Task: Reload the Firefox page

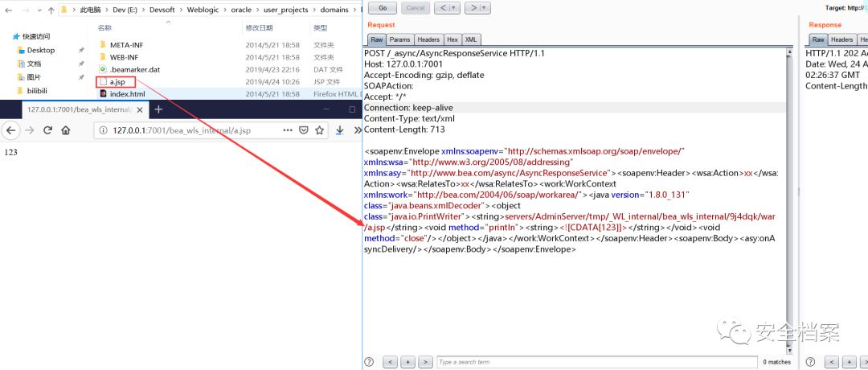Action: [47, 130]
